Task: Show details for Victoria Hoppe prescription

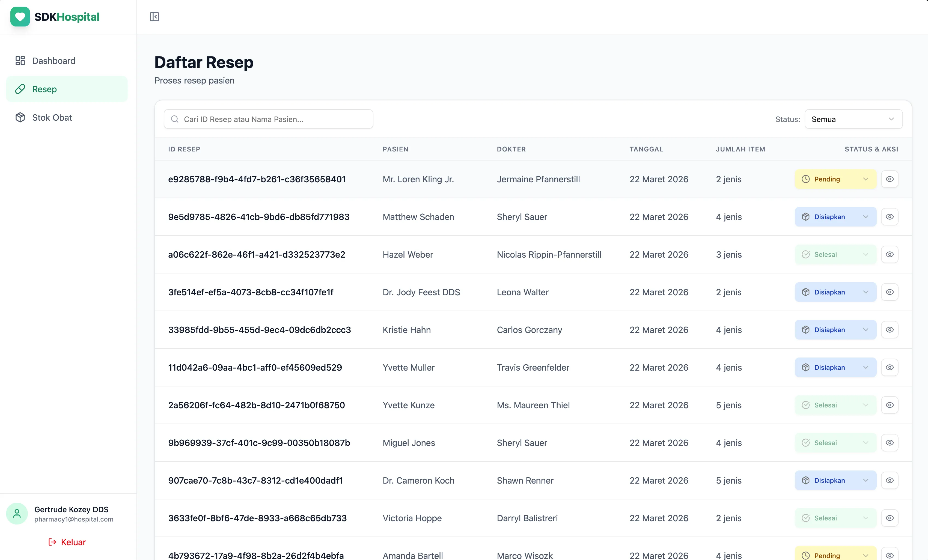Action: pos(890,518)
